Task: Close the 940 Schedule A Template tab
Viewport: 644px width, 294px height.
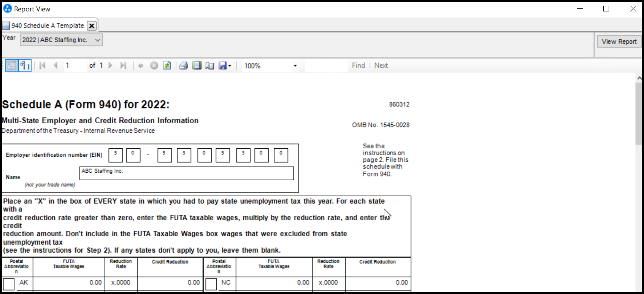Action: 92,25
